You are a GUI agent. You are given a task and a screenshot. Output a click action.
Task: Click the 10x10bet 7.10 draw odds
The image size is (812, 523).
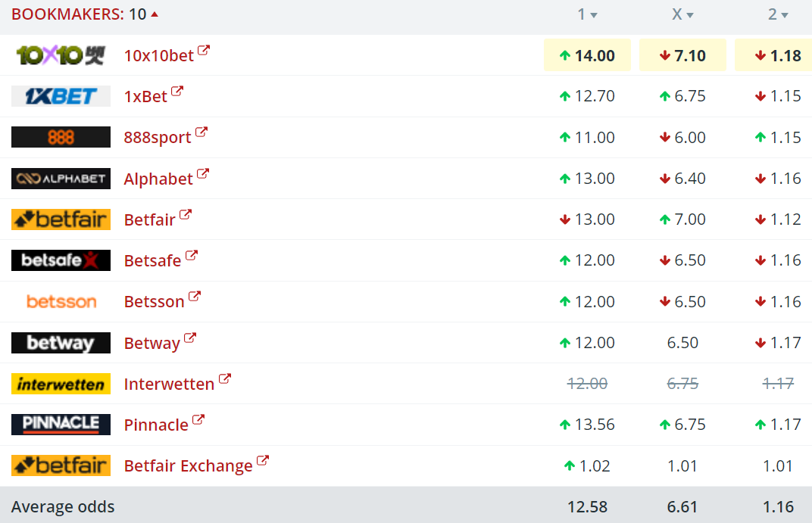tap(682, 55)
